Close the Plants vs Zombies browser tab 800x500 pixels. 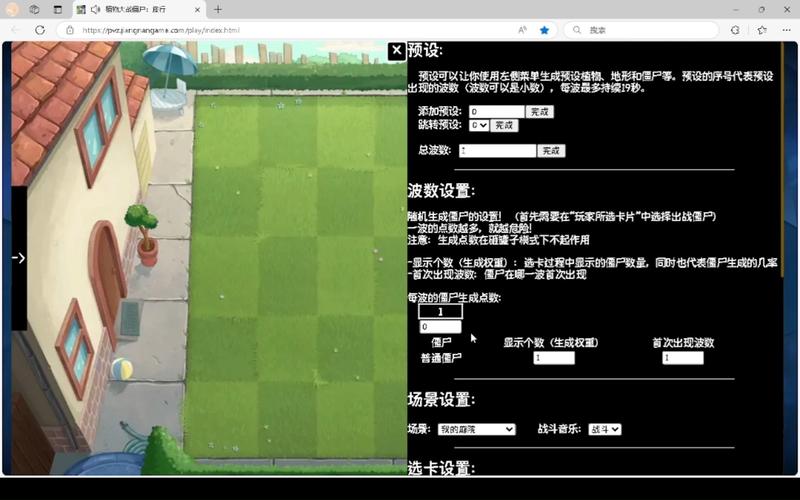pos(197,10)
